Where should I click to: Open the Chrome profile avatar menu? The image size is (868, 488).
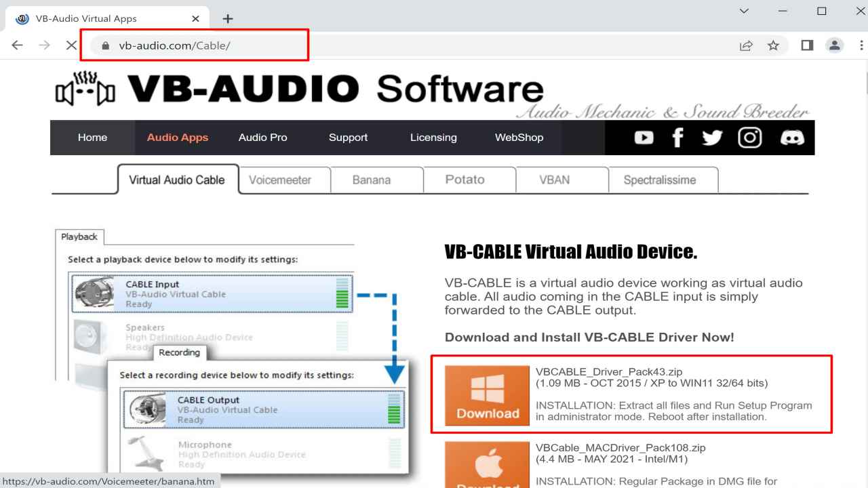(835, 45)
